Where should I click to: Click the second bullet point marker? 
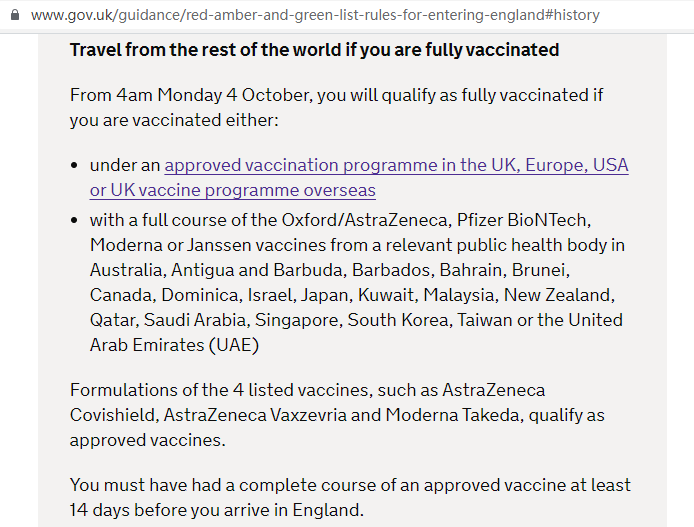pos(74,220)
